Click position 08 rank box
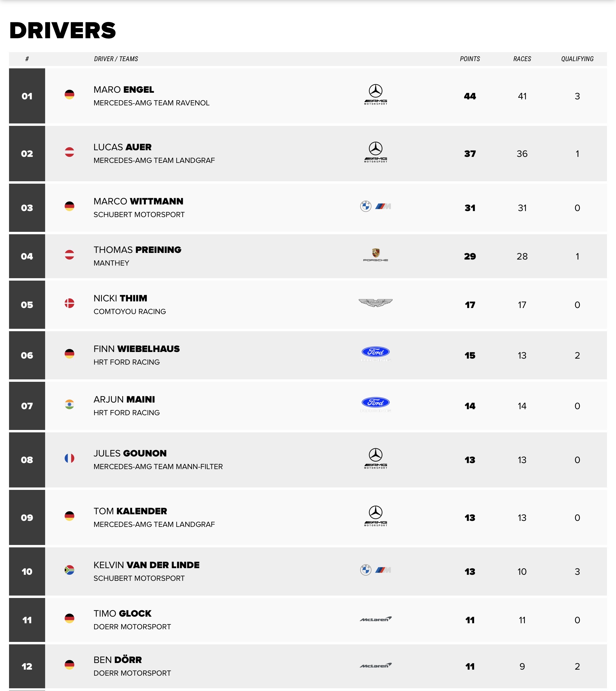This screenshot has height=691, width=616. click(x=27, y=460)
